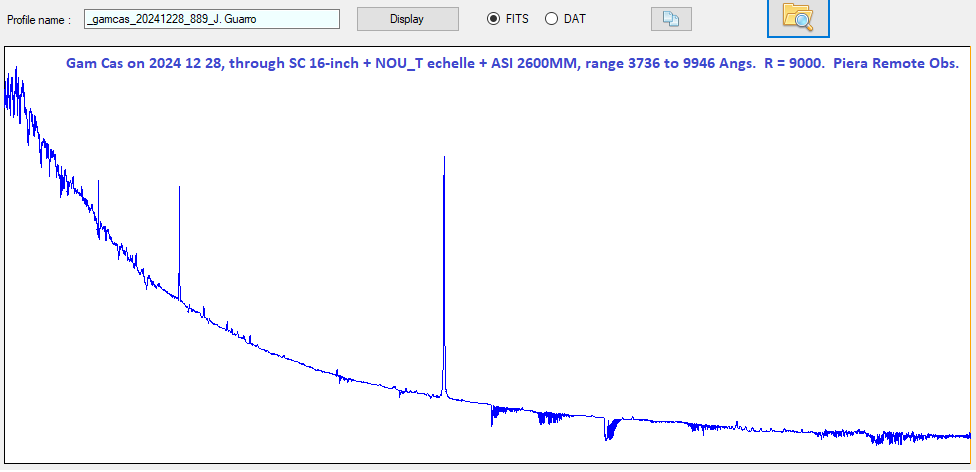This screenshot has height=472, width=976.
Task: Click the base of the tallest emission line
Action: click(x=444, y=394)
